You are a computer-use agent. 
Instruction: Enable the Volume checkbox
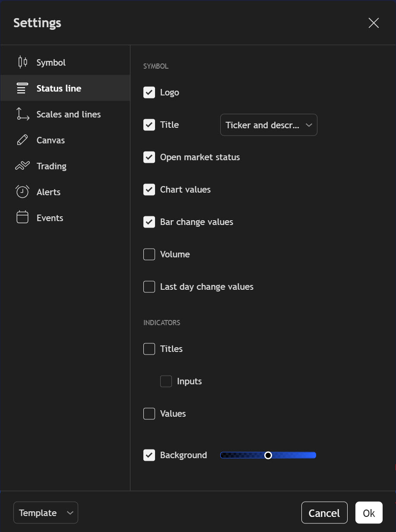(149, 254)
